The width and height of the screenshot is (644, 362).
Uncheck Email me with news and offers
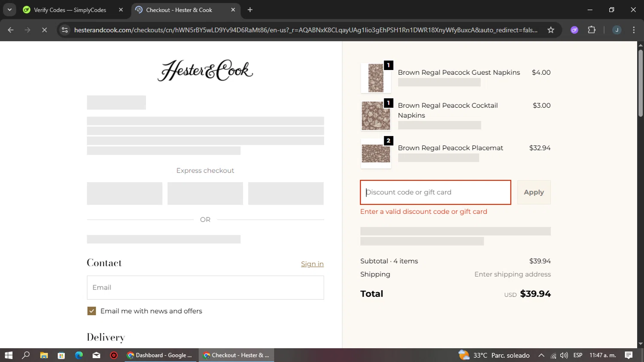click(91, 311)
